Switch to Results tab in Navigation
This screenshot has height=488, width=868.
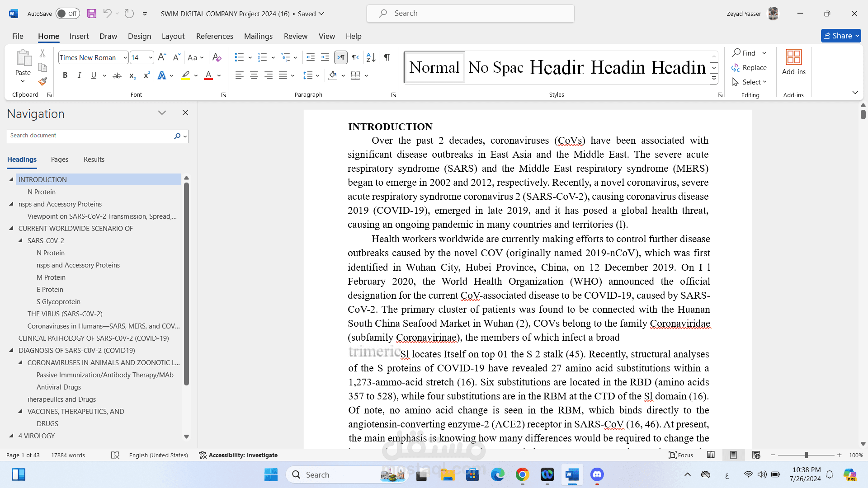point(94,160)
